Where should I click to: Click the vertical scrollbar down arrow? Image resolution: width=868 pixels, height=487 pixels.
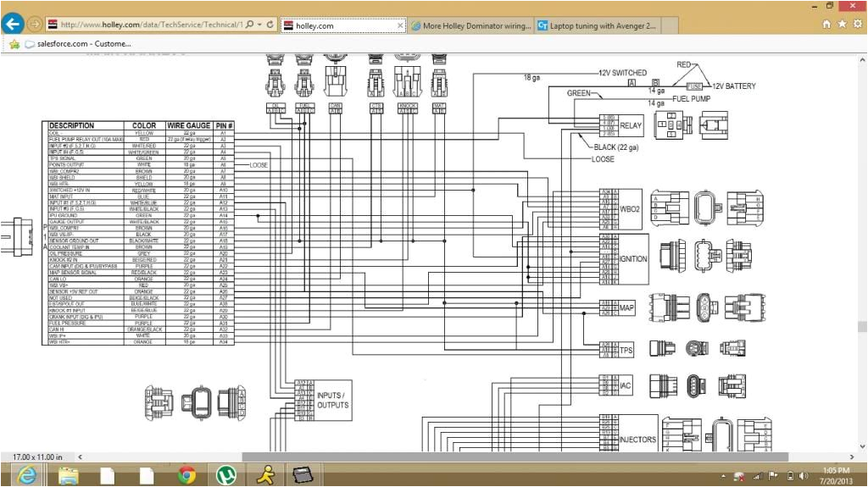point(862,445)
